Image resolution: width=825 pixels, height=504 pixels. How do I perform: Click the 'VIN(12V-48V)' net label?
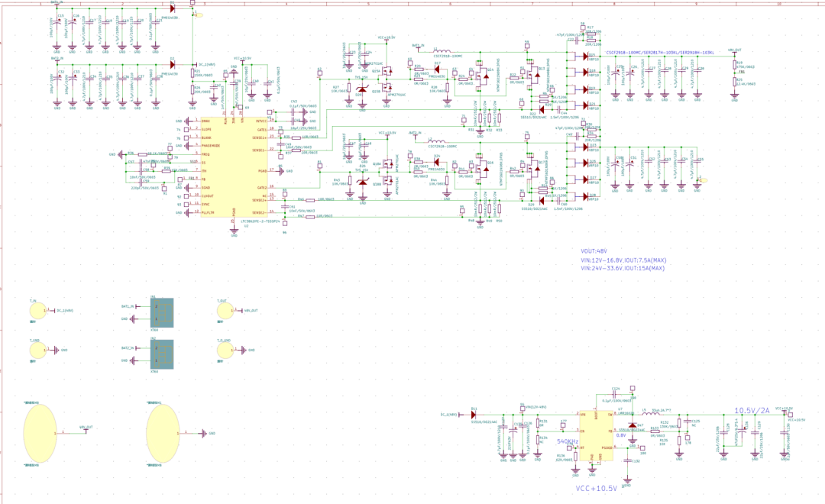click(536, 407)
